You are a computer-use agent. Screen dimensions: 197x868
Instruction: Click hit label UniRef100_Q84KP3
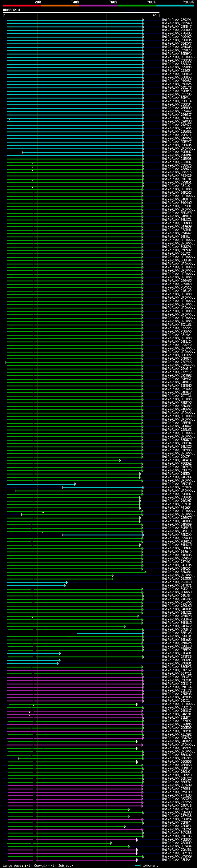point(177,616)
